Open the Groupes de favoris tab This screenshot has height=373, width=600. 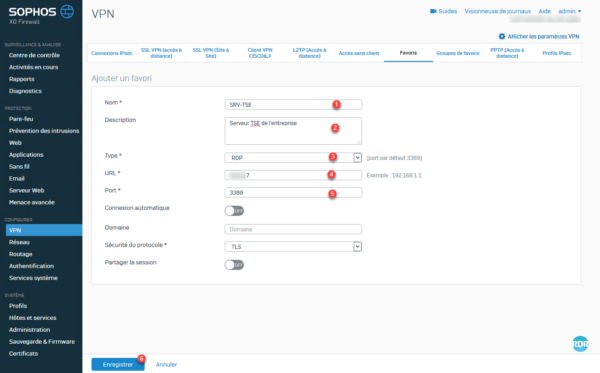coord(458,53)
